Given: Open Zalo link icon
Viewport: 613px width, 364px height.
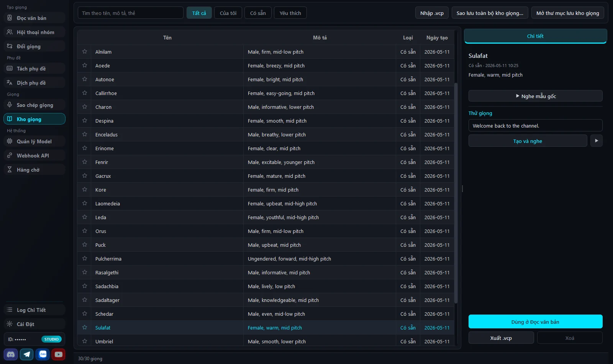Looking at the screenshot, I should click(x=43, y=354).
